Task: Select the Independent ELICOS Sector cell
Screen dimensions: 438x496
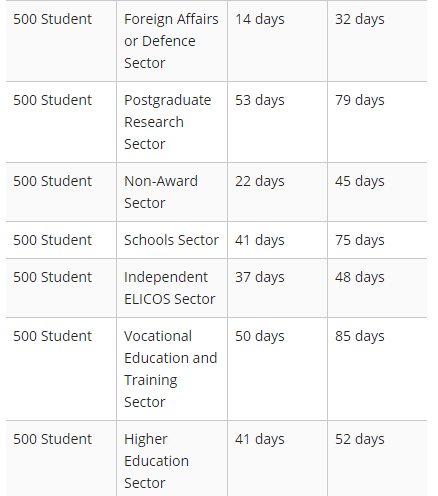Action: [x=170, y=288]
